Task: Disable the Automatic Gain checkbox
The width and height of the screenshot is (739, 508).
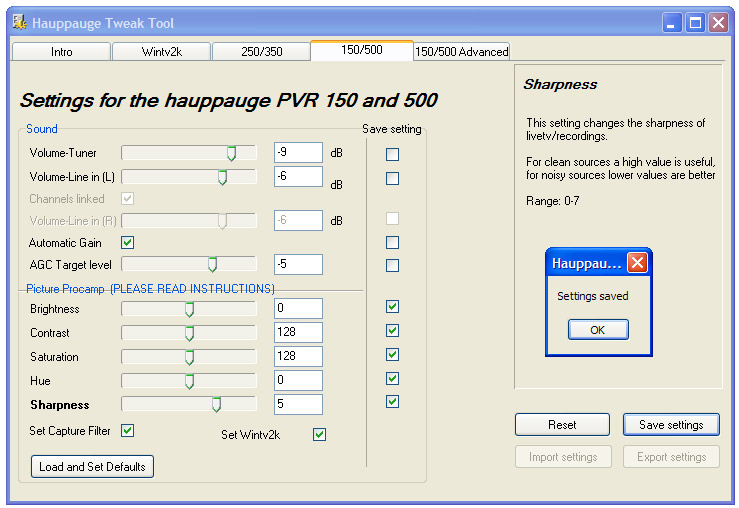Action: coord(128,243)
